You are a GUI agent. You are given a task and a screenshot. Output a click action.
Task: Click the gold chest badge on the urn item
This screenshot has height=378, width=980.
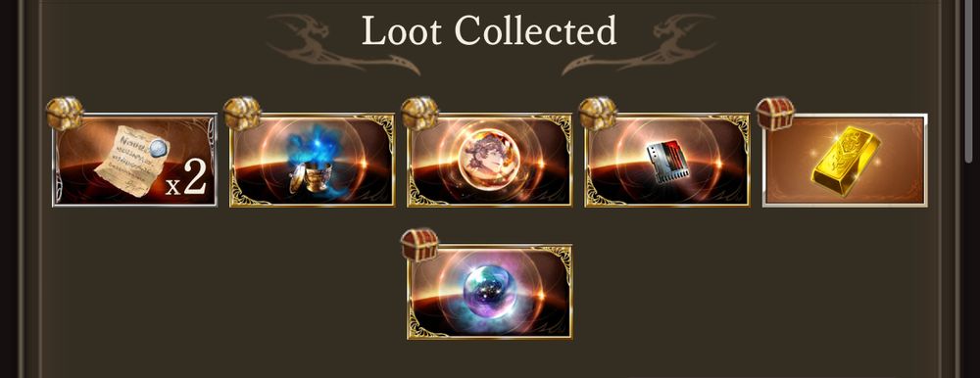coord(242,113)
